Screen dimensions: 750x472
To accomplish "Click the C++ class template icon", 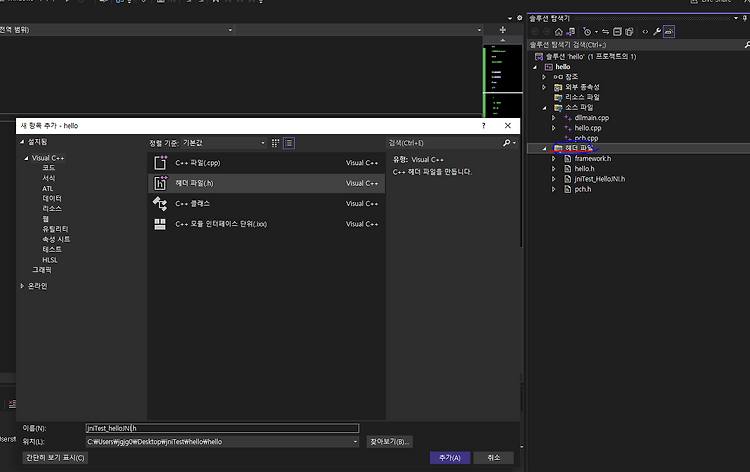I will click(160, 204).
